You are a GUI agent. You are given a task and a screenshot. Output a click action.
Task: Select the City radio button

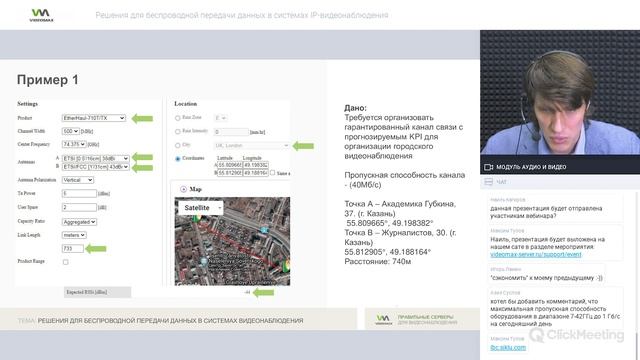point(178,145)
